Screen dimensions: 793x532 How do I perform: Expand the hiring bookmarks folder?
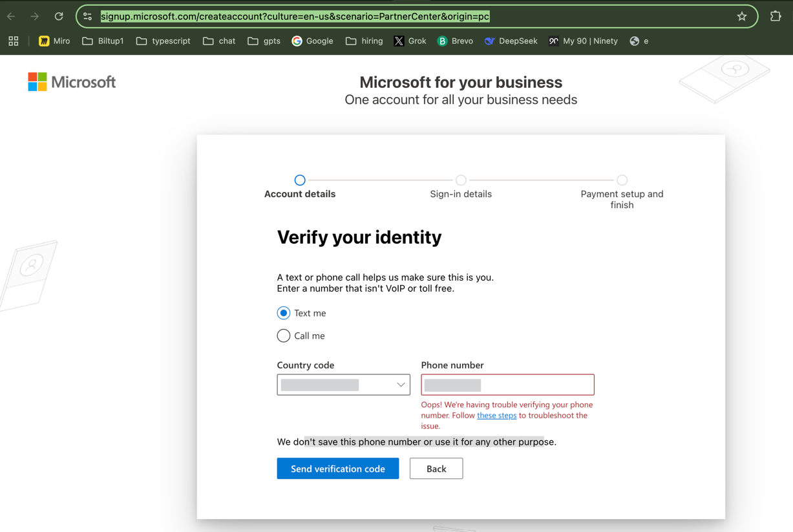[364, 41]
